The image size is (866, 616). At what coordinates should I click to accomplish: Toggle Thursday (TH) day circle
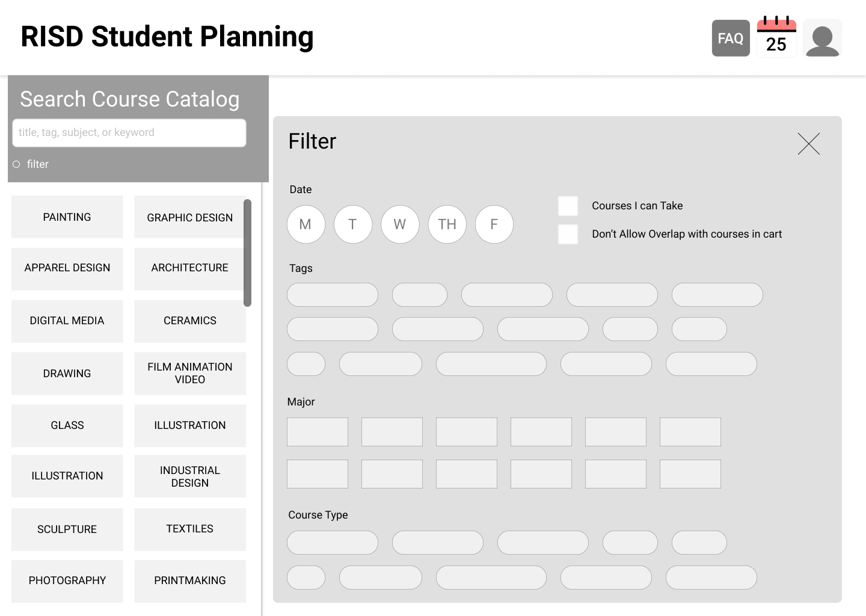coord(447,224)
